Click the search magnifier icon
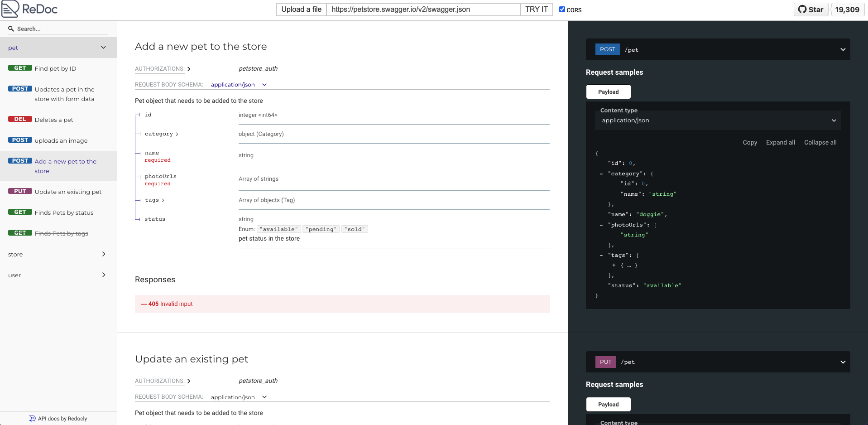This screenshot has height=425, width=868. pyautogui.click(x=11, y=29)
